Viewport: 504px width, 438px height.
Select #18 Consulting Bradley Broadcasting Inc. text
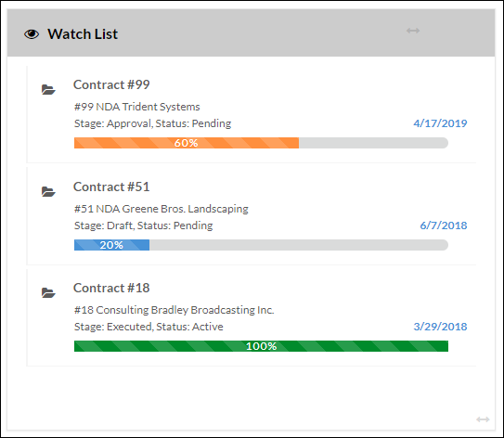(x=174, y=310)
